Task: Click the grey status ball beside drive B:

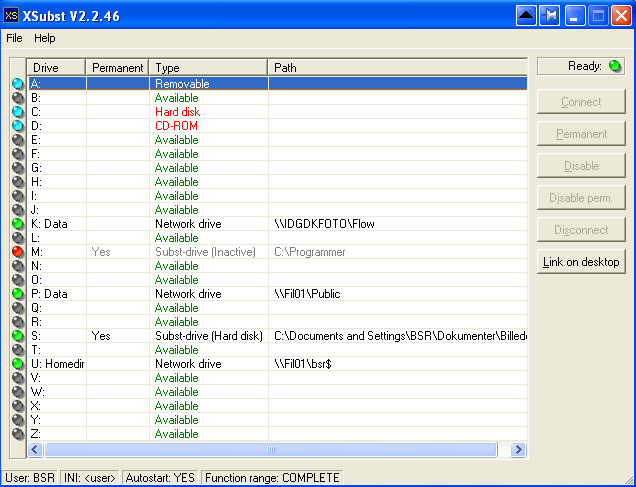Action: click(18, 98)
